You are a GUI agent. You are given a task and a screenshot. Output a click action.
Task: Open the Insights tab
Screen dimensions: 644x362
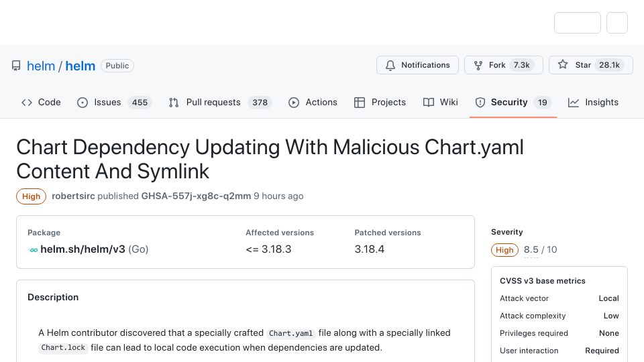pos(594,103)
